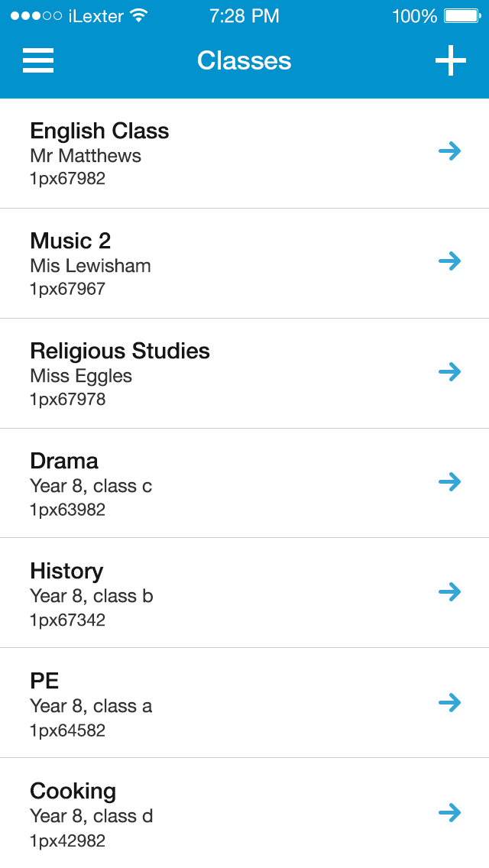The image size is (489, 868).
Task: Open Drama using its blue arrow
Action: pos(450,481)
